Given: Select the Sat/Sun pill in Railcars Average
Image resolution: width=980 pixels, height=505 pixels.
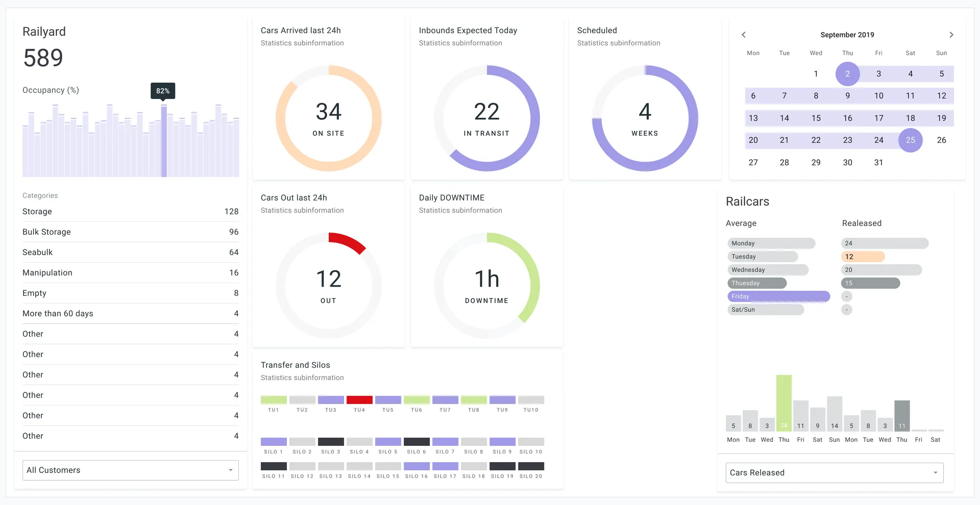Looking at the screenshot, I should [765, 309].
